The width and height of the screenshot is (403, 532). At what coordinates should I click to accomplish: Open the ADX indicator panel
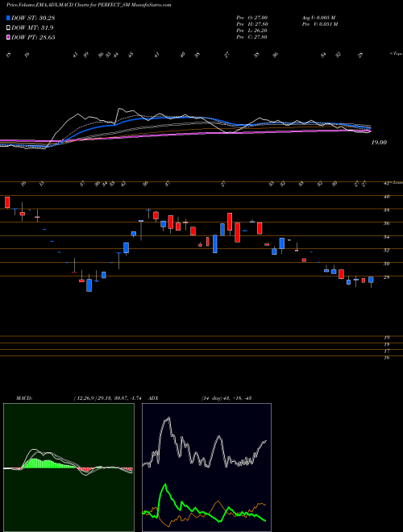click(206, 468)
